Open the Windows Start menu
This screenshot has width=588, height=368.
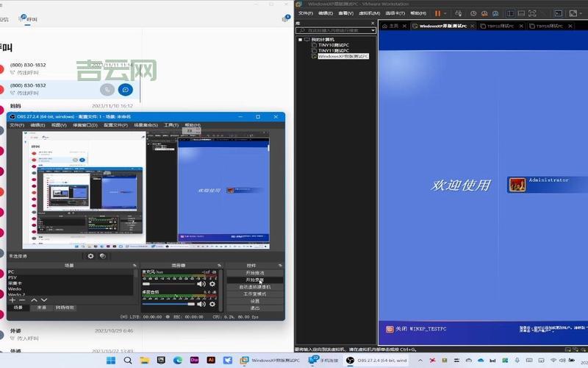[x=111, y=360]
